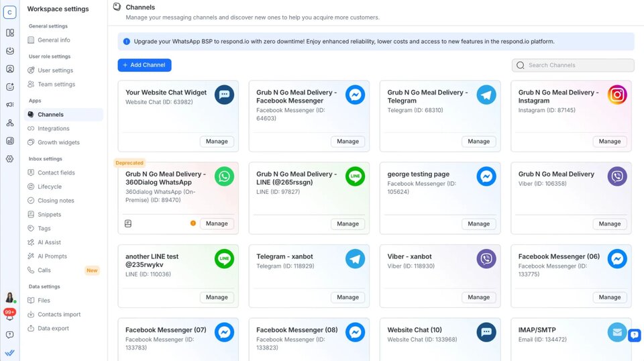Viewport: 644px width, 361px height.
Task: Open AI Assist settings
Action: pos(64,242)
